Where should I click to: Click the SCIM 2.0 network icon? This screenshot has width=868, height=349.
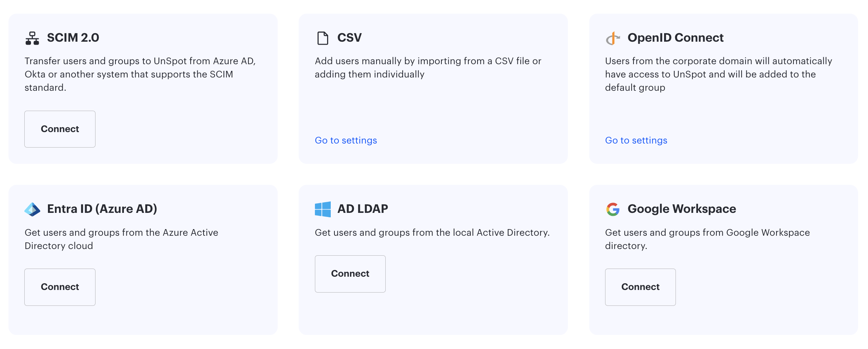(32, 38)
